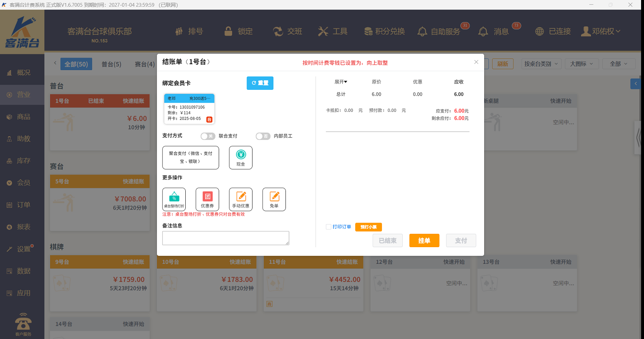The height and width of the screenshot is (339, 644).
Task: Click the 免单 free order icon
Action: (274, 199)
